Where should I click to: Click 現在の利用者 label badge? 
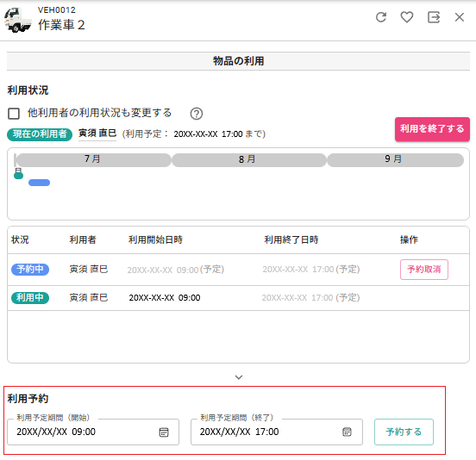[x=40, y=134]
